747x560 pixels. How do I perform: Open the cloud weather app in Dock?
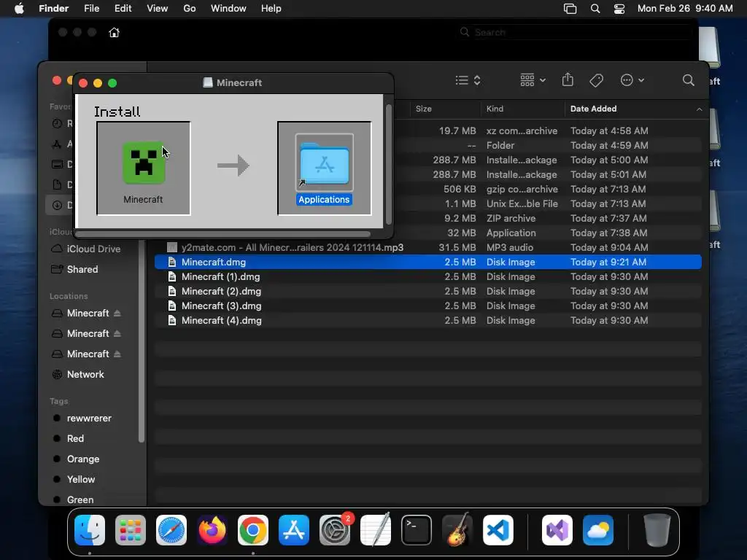[x=598, y=530]
